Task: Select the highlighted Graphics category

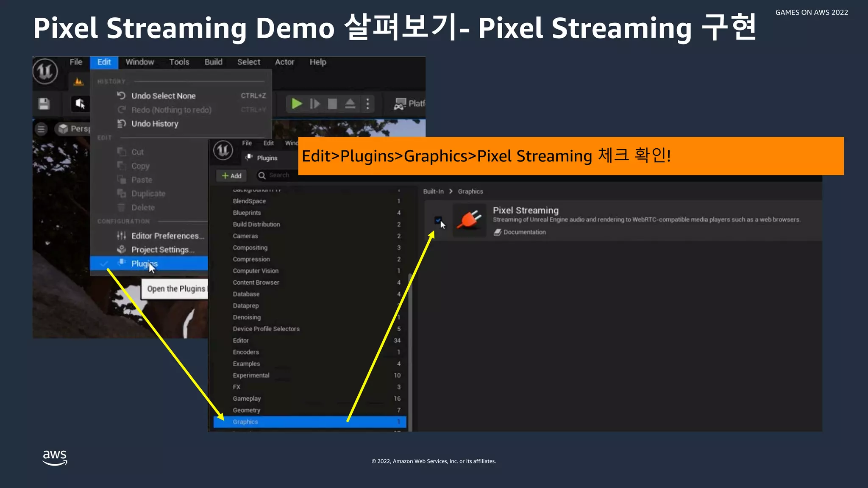Action: tap(310, 422)
